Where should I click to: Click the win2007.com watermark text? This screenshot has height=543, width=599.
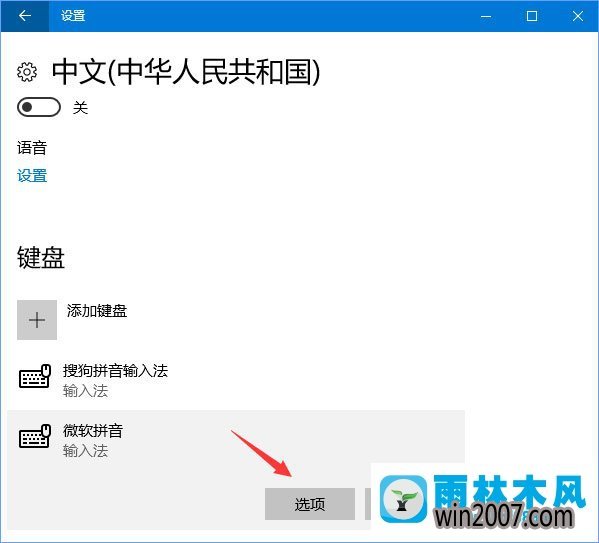coord(504,516)
